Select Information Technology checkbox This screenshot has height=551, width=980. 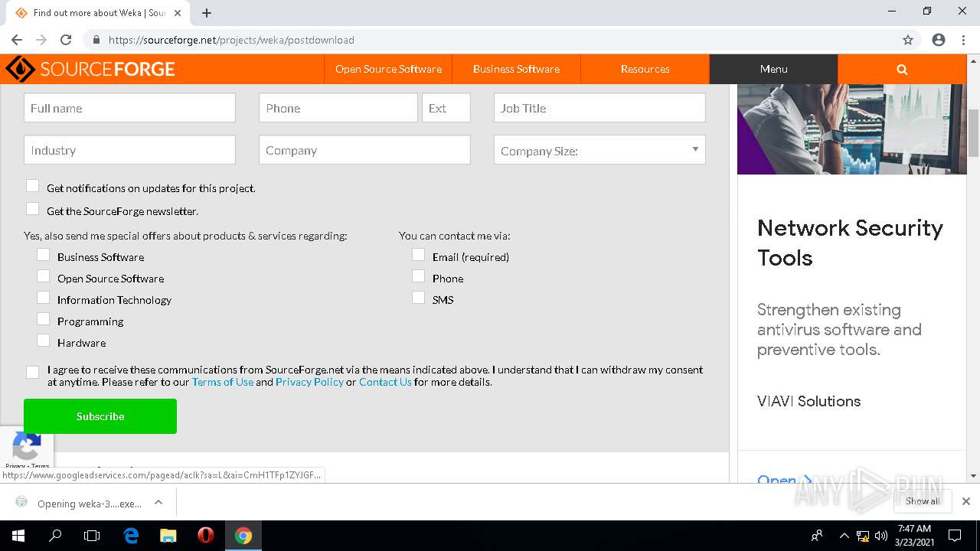coord(43,298)
